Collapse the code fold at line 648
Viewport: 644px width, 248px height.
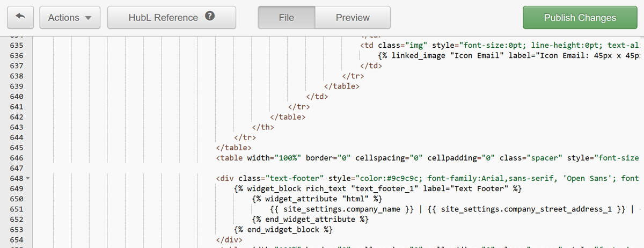[x=27, y=178]
